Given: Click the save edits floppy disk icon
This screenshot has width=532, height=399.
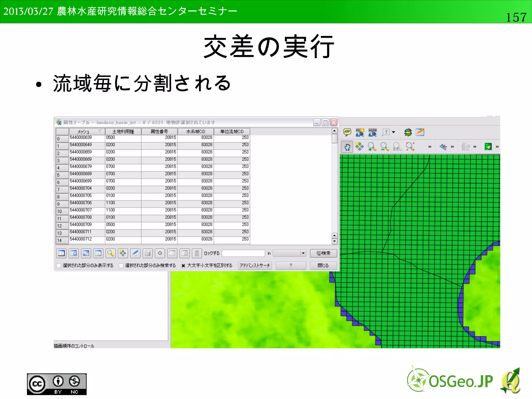Looking at the screenshot, I should pos(148,253).
